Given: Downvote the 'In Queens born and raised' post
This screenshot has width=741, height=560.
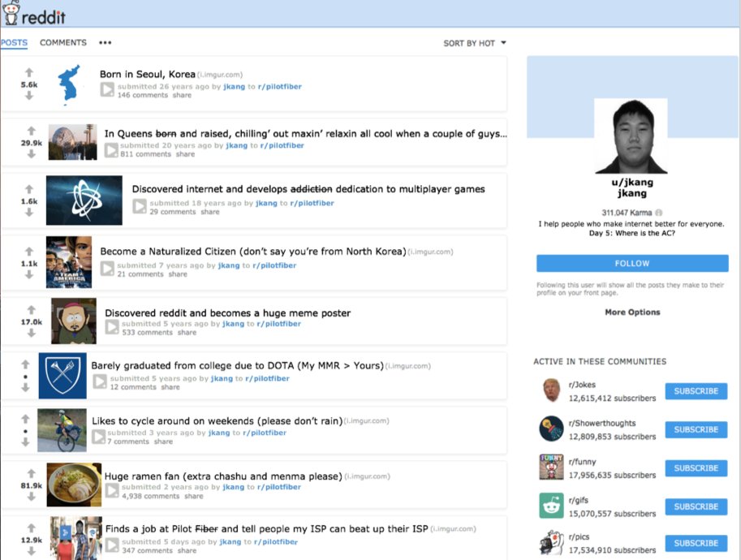Looking at the screenshot, I should [31, 153].
